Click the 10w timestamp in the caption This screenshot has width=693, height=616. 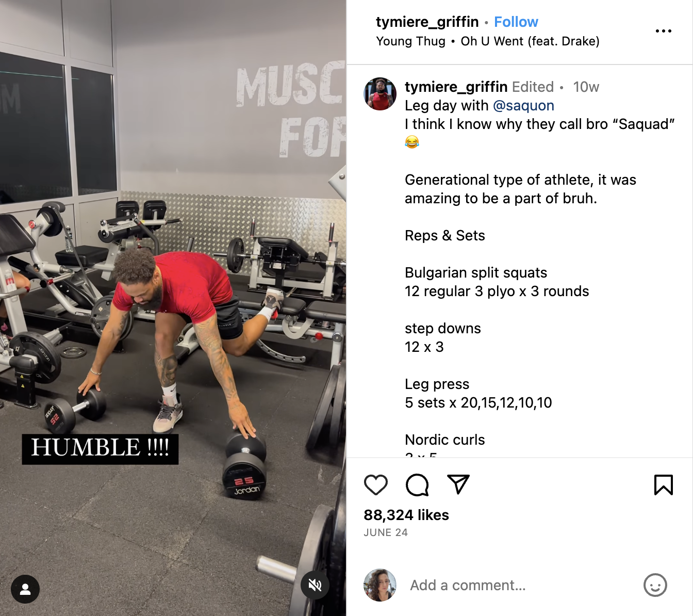(x=586, y=87)
